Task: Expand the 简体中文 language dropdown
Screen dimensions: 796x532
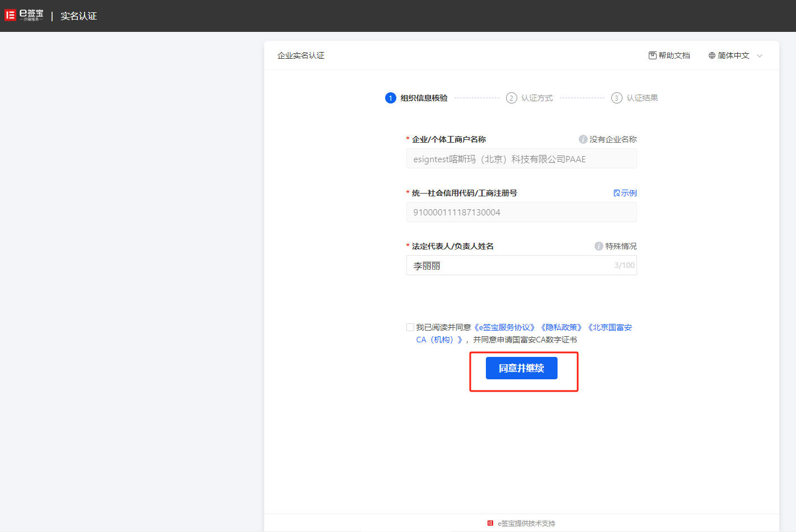Action: tap(733, 55)
